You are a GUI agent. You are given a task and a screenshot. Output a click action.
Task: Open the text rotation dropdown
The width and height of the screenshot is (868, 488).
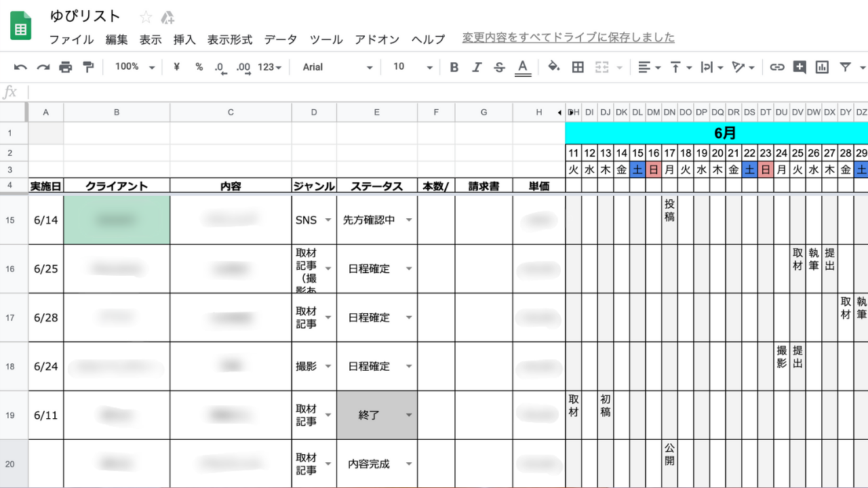click(x=743, y=67)
